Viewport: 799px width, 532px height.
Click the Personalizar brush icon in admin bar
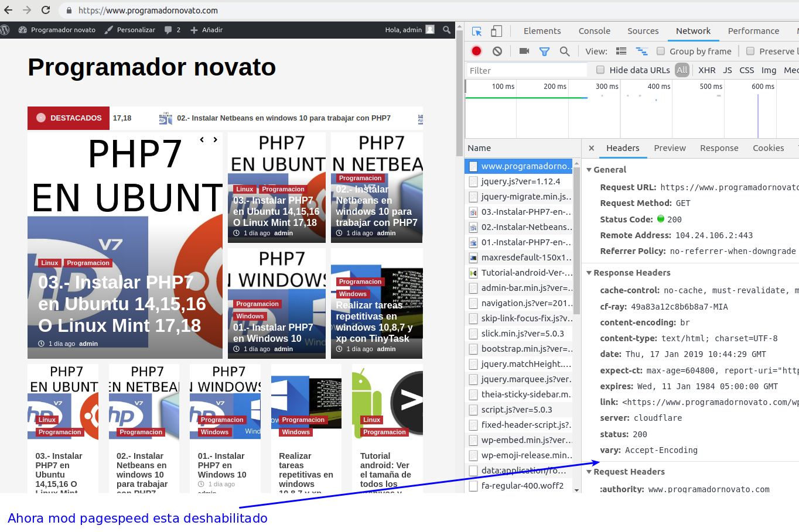pos(109,30)
